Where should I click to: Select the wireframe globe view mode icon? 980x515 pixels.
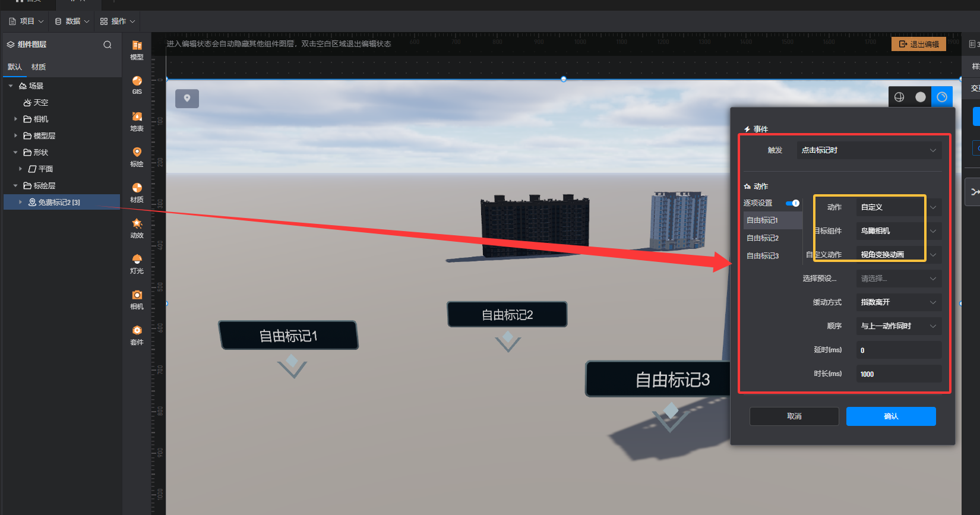[x=899, y=97]
